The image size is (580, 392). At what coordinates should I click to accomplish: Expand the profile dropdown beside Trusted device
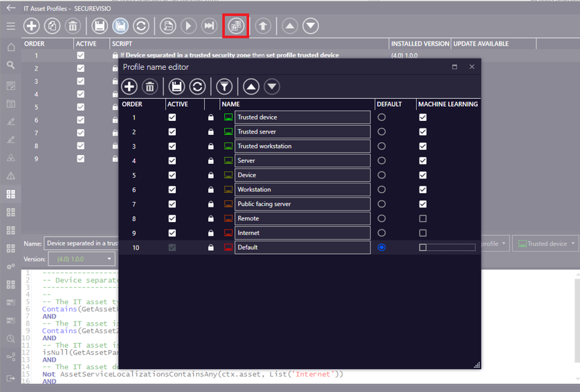(495, 244)
